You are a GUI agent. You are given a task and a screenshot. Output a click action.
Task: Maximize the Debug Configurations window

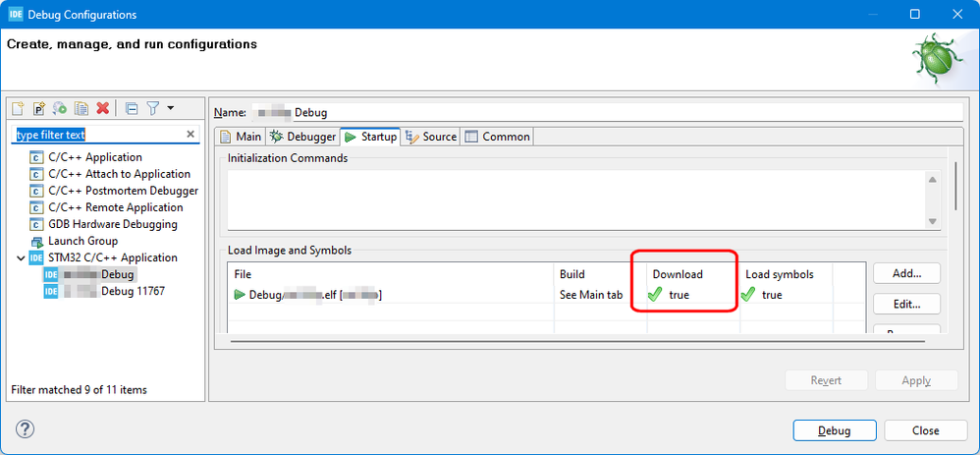click(x=914, y=14)
